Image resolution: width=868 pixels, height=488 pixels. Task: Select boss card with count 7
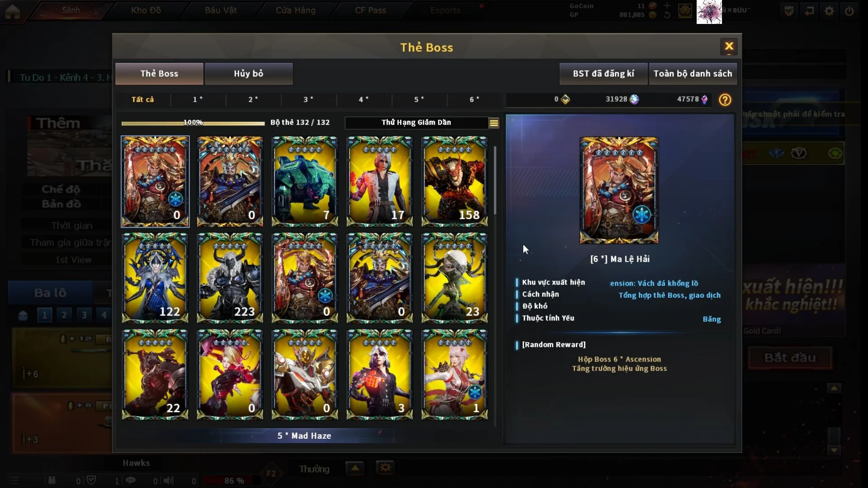(x=305, y=181)
